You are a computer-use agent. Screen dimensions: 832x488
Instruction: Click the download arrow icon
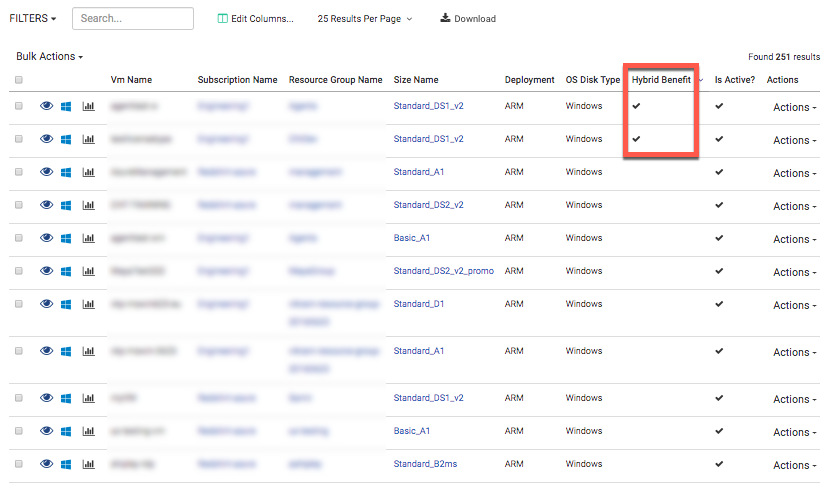pos(445,18)
